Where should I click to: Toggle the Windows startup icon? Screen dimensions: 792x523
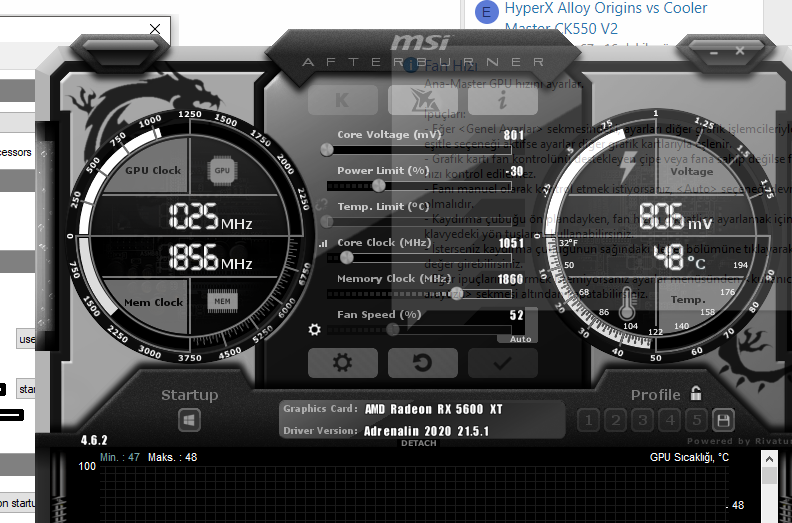189,420
